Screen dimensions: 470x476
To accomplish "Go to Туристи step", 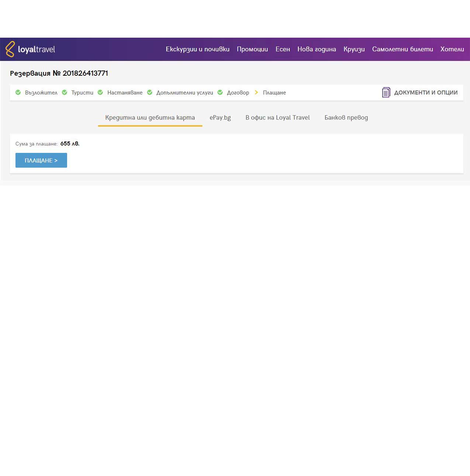I will pos(82,93).
